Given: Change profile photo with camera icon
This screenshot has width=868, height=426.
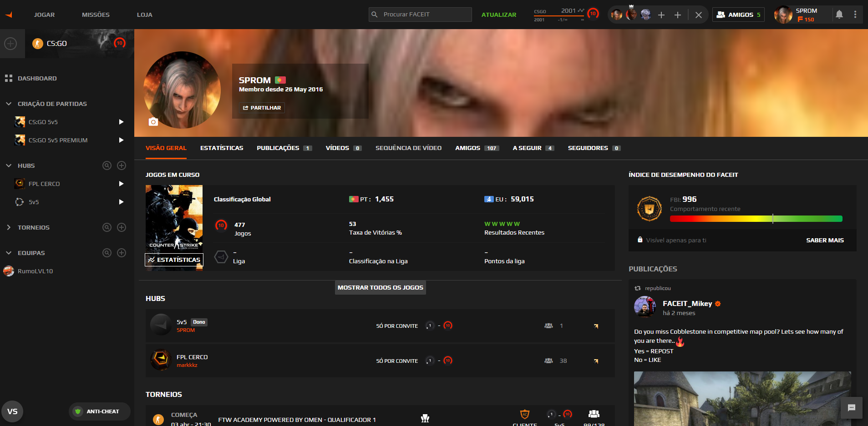Looking at the screenshot, I should (x=153, y=121).
